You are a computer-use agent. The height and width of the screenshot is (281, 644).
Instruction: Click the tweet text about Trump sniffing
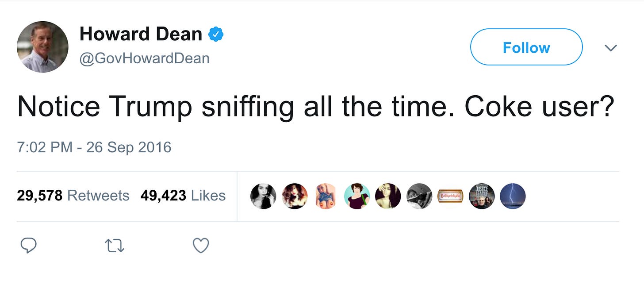316,106
